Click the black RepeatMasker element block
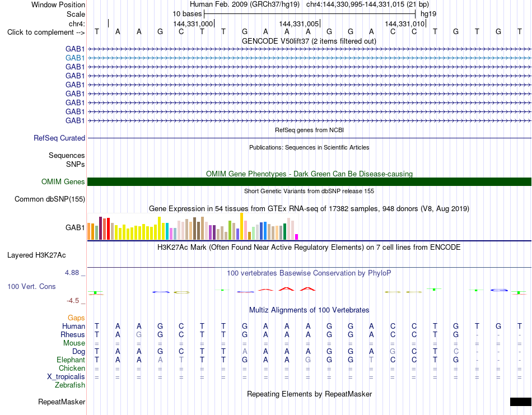Viewport: 532px width, 415px height. (x=521, y=402)
